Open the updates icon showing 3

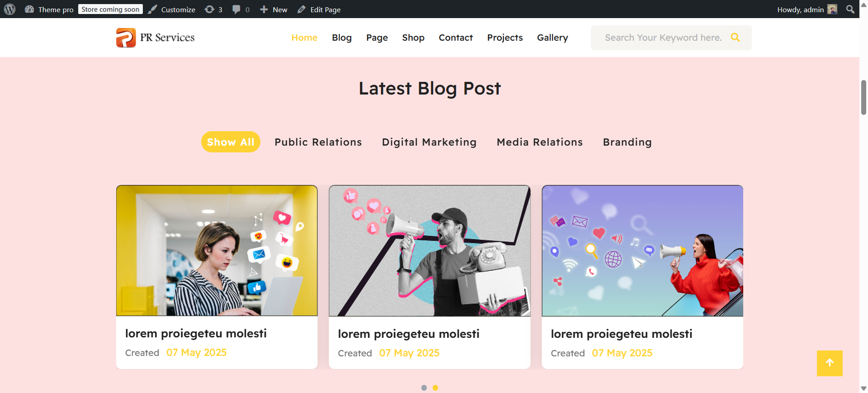209,9
